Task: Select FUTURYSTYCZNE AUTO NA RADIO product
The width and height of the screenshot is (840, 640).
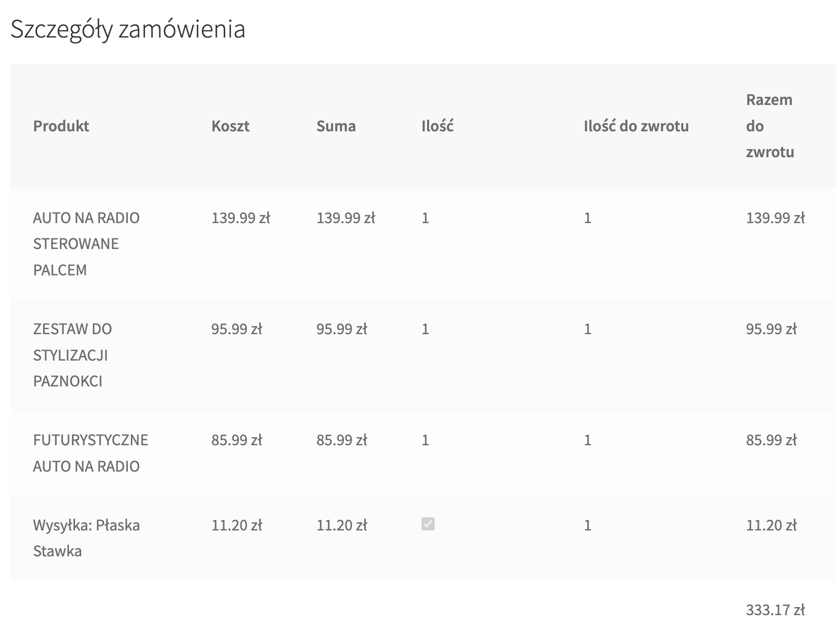Action: click(x=91, y=453)
